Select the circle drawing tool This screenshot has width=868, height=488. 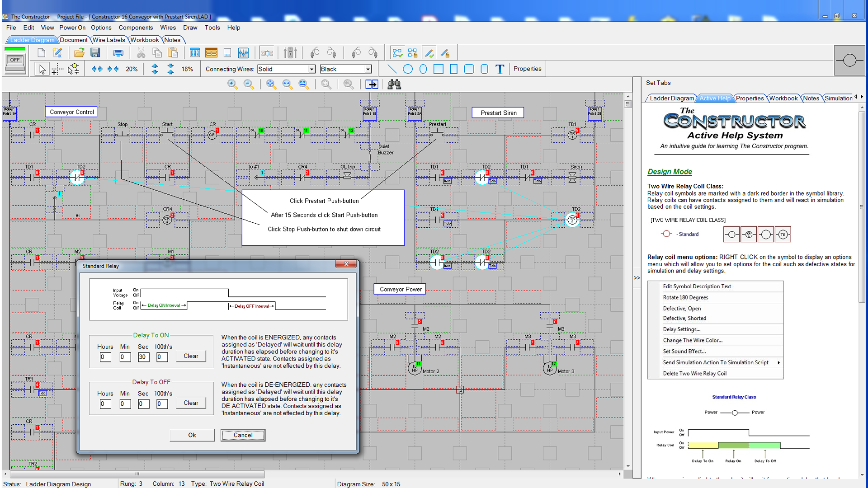408,69
